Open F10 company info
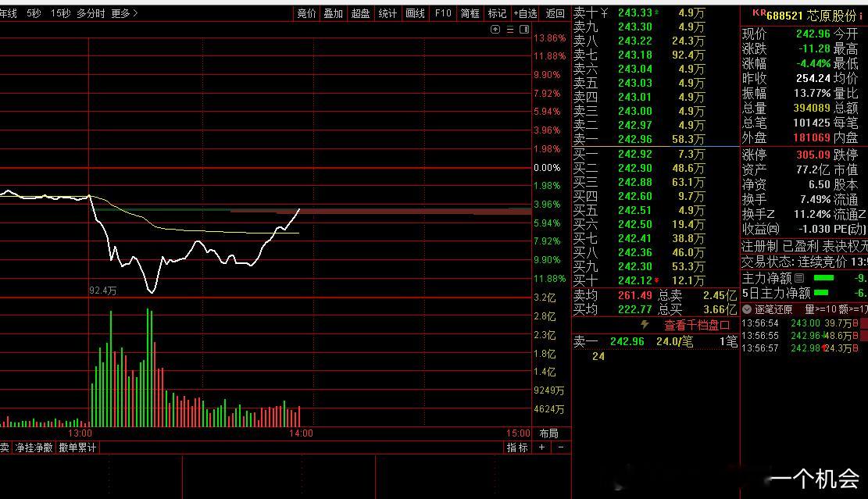This screenshot has height=499, width=868. (443, 13)
